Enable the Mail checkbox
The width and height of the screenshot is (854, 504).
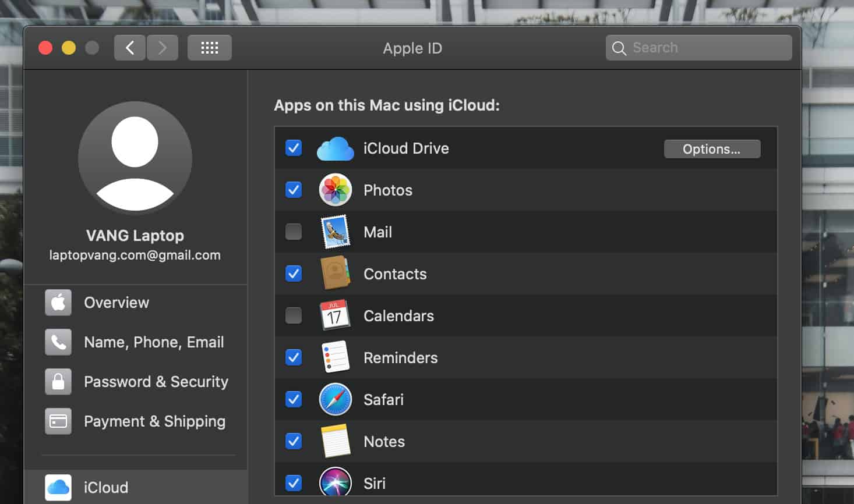(294, 232)
